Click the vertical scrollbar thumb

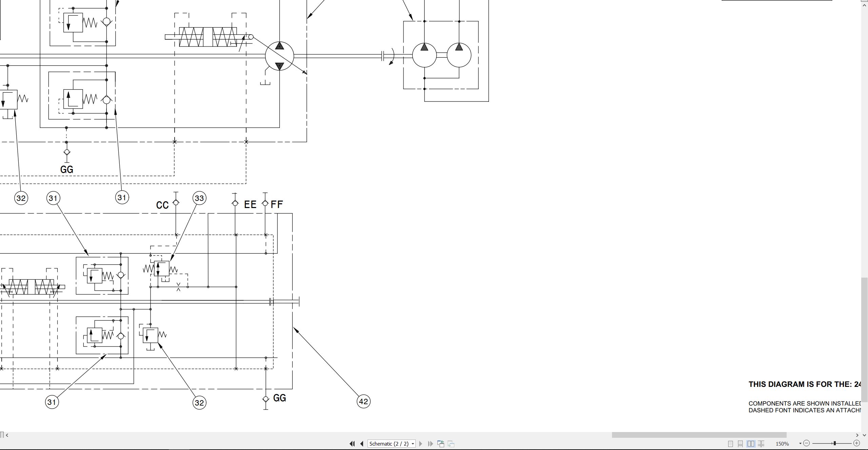(865, 340)
